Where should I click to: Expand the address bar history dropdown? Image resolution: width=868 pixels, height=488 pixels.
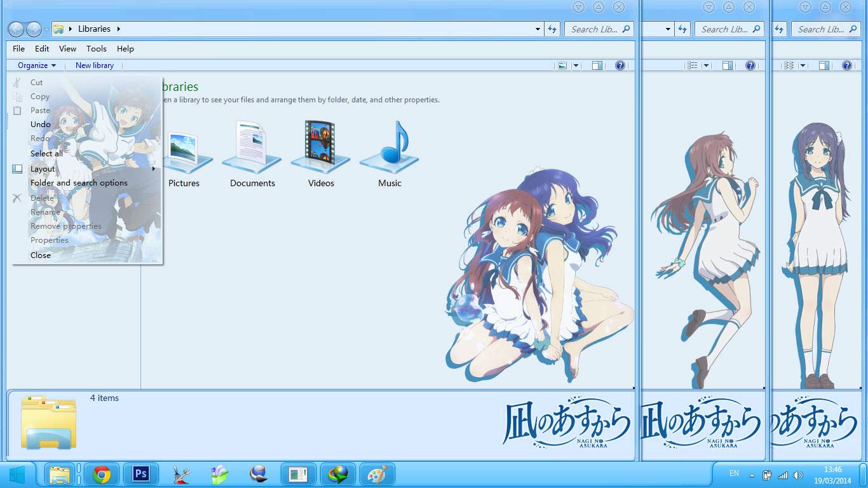tap(537, 29)
